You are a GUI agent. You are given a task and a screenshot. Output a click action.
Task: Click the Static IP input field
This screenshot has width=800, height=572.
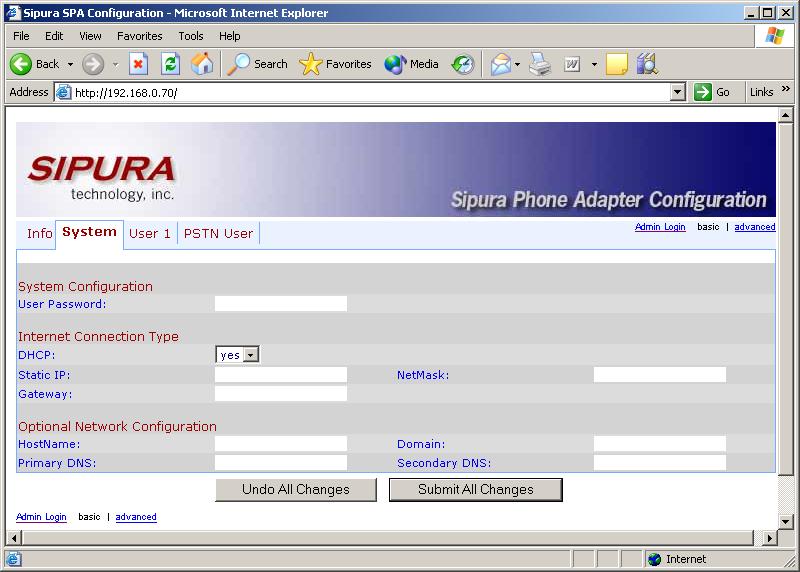281,375
